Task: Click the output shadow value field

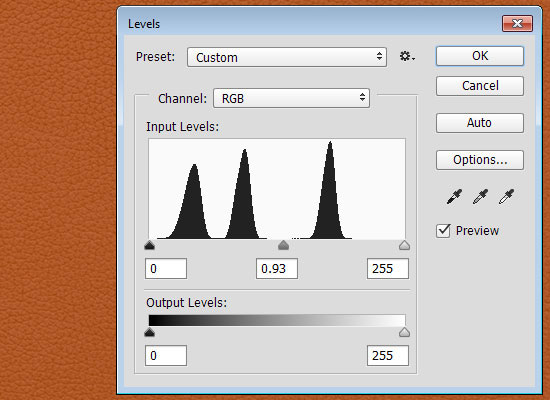Action: [x=166, y=355]
